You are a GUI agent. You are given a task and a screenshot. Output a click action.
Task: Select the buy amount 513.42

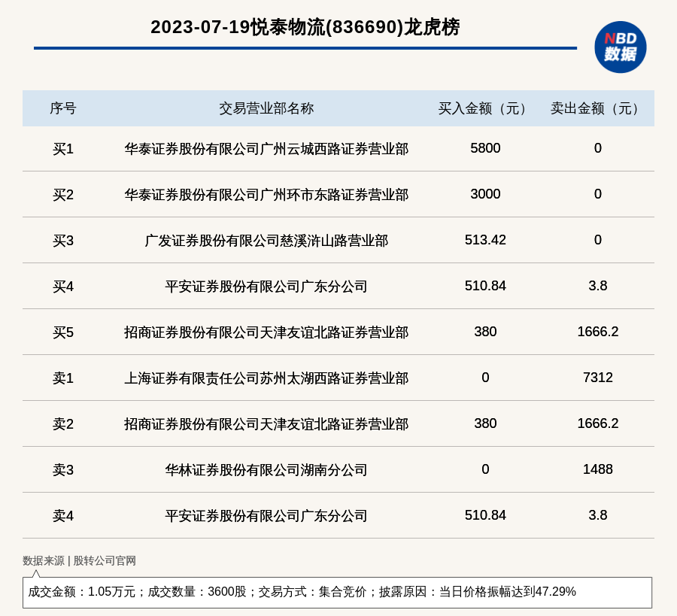coord(485,240)
